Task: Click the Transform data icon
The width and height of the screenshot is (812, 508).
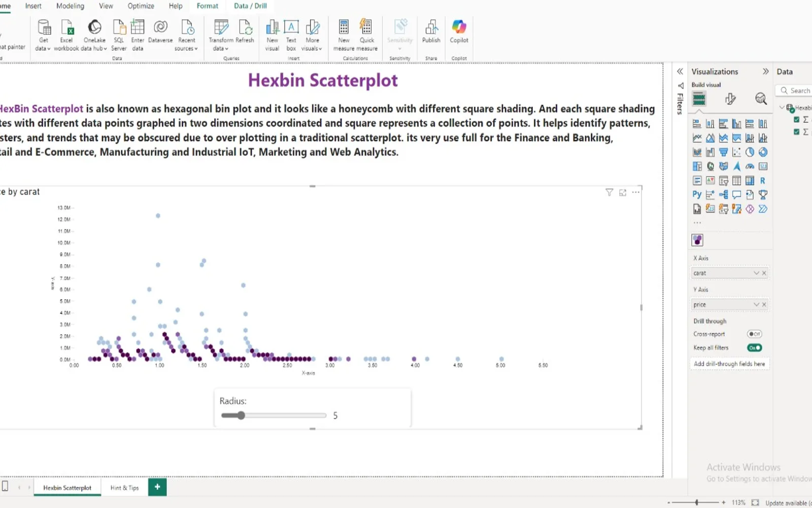Action: (221, 35)
